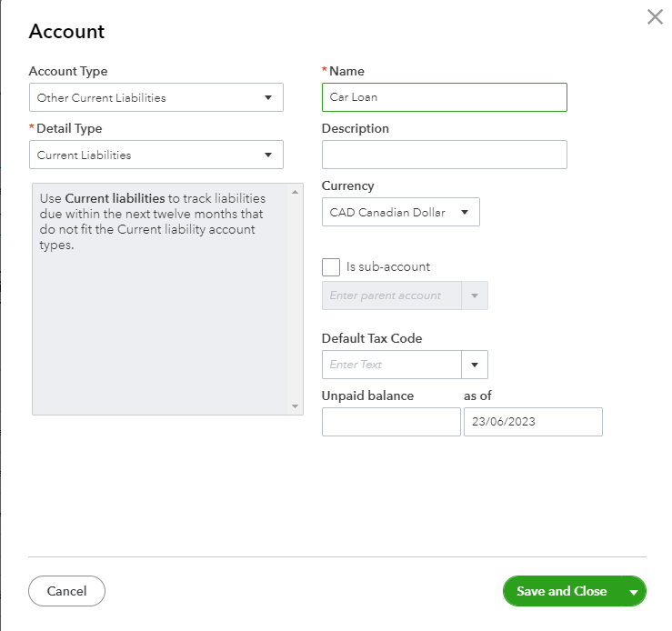This screenshot has height=631, width=672.
Task: Open the CAD Canadian Dollar currency dropdown
Action: pyautogui.click(x=400, y=212)
